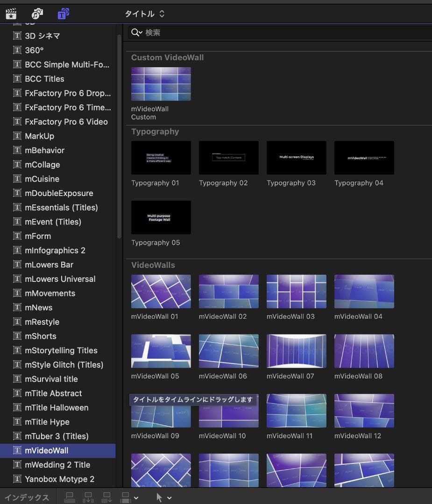
Task: Expand the search filter magnifier dropdown
Action: pyautogui.click(x=137, y=32)
